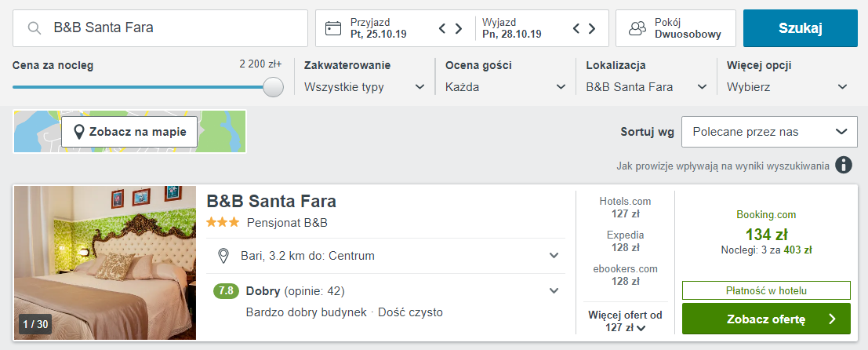Move check-out date back one day

[576, 29]
